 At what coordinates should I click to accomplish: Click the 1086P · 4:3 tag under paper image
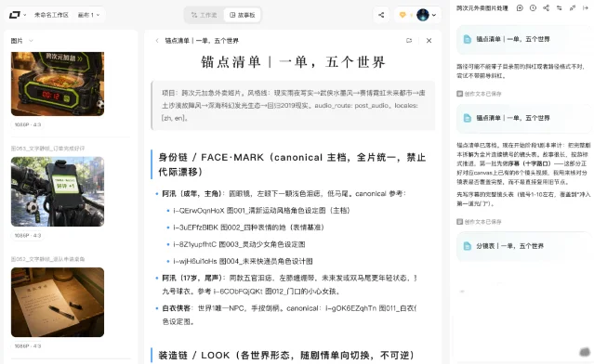[x=28, y=345]
